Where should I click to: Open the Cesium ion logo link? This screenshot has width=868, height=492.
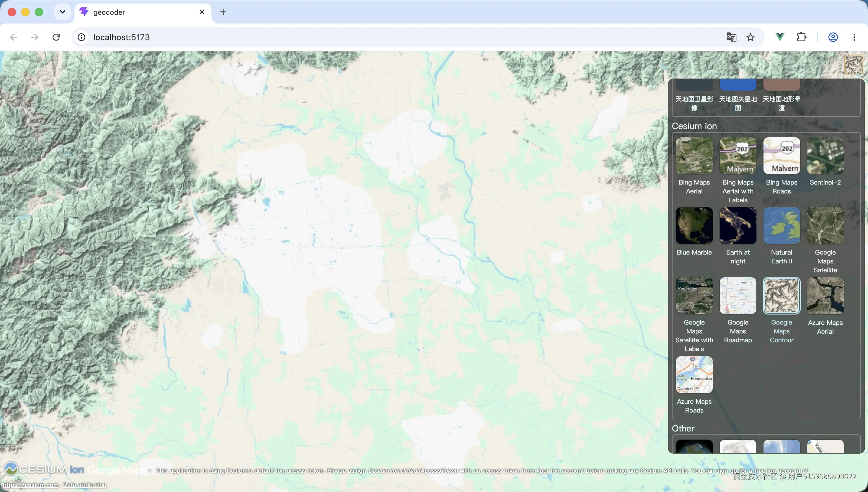click(x=44, y=469)
